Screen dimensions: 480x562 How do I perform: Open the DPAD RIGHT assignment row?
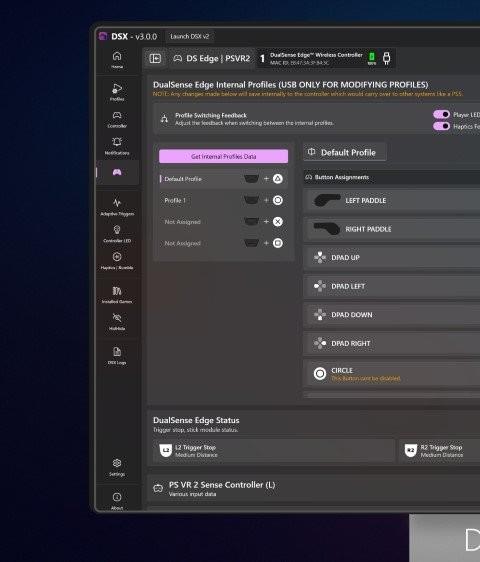pos(392,343)
